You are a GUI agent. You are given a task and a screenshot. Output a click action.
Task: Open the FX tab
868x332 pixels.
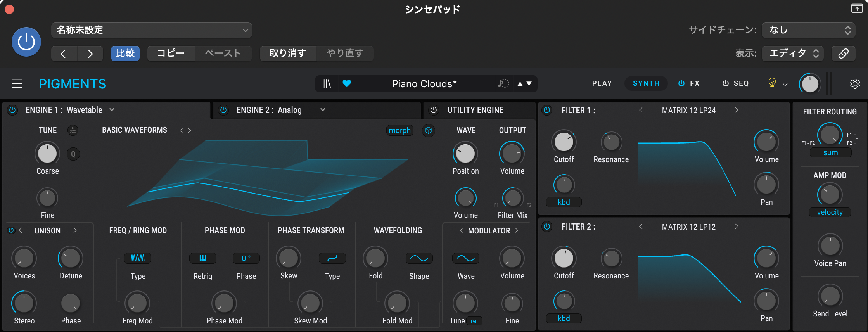[689, 83]
